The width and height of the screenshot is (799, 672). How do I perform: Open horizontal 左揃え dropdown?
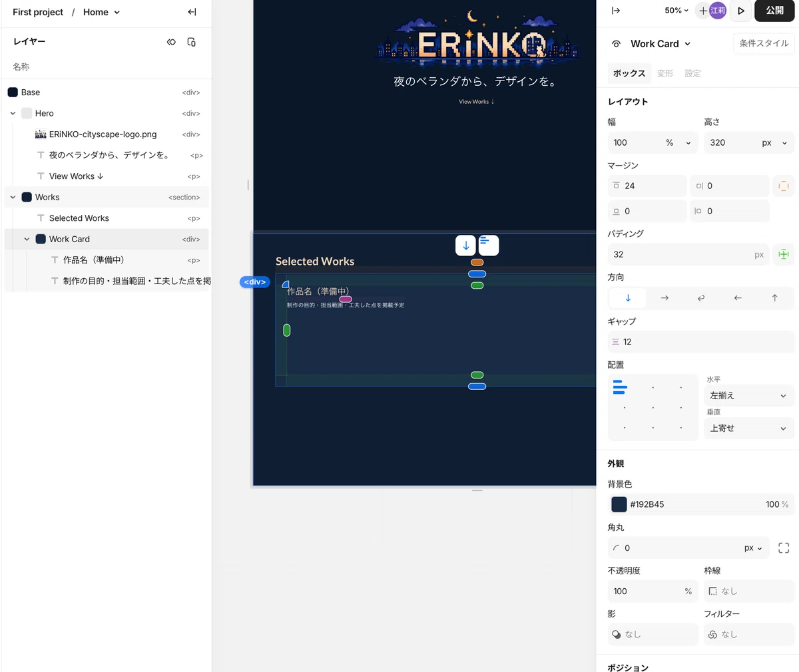(748, 395)
